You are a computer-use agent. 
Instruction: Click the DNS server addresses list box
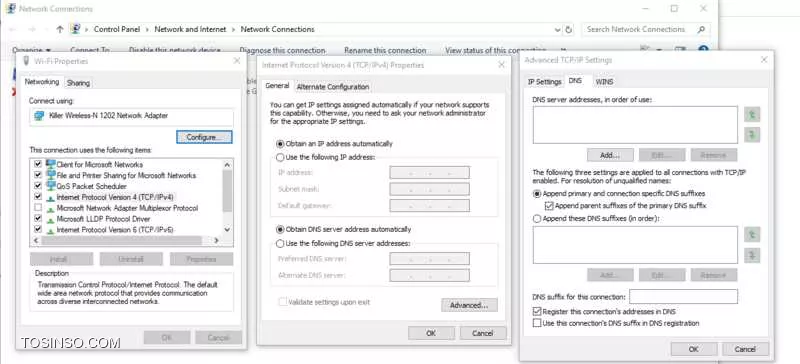coord(635,125)
